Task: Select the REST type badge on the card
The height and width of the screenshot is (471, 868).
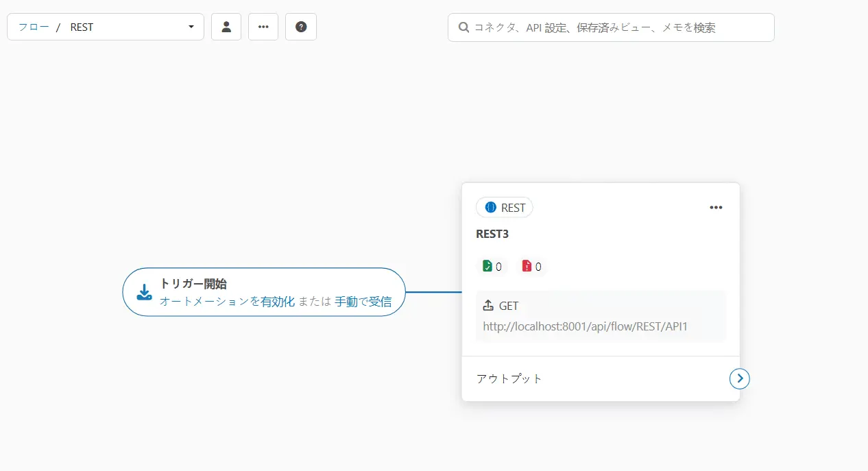Action: (x=505, y=208)
